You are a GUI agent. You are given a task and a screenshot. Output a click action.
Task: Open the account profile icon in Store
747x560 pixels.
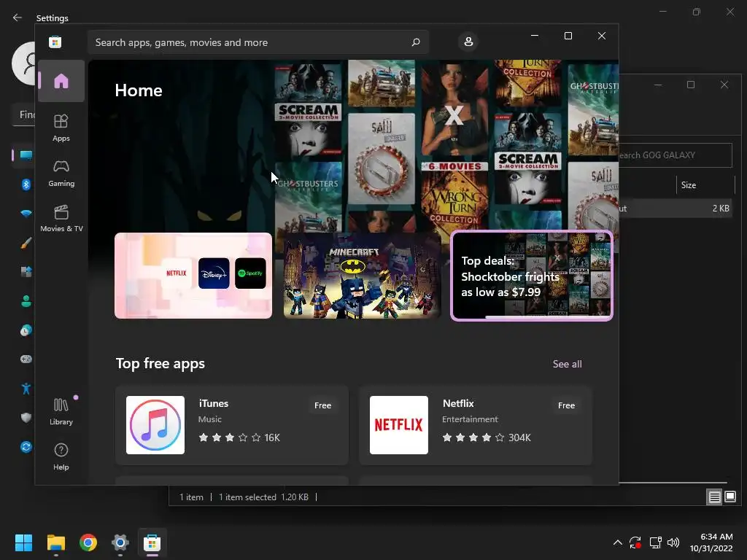468,42
